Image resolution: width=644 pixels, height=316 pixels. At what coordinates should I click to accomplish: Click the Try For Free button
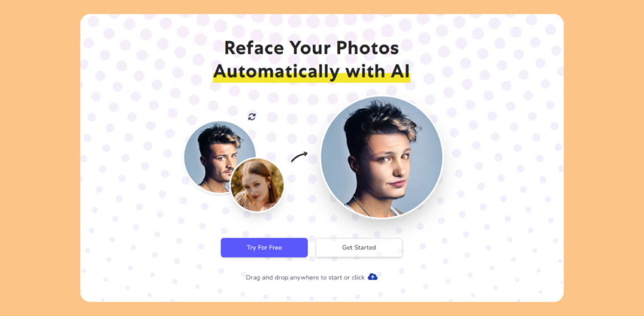264,247
